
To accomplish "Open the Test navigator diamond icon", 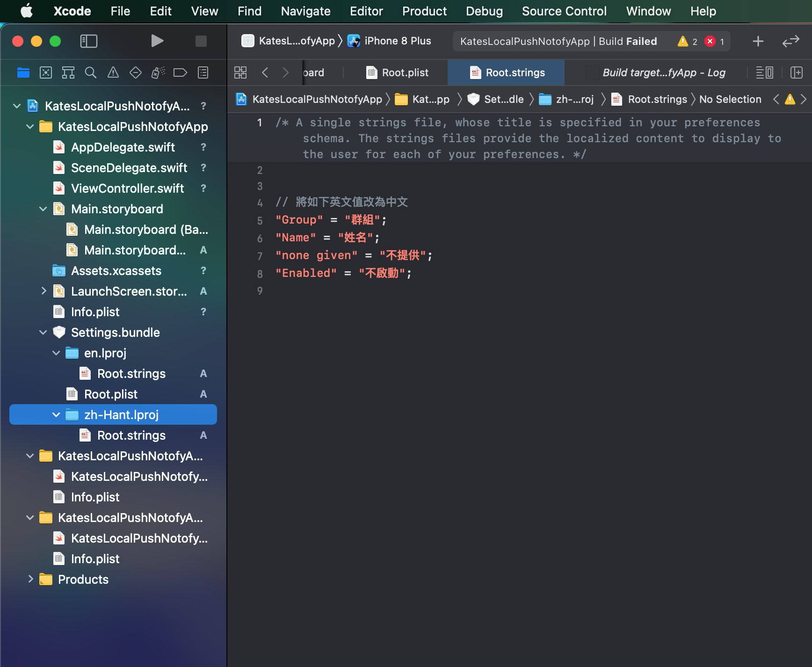I will tap(136, 72).
